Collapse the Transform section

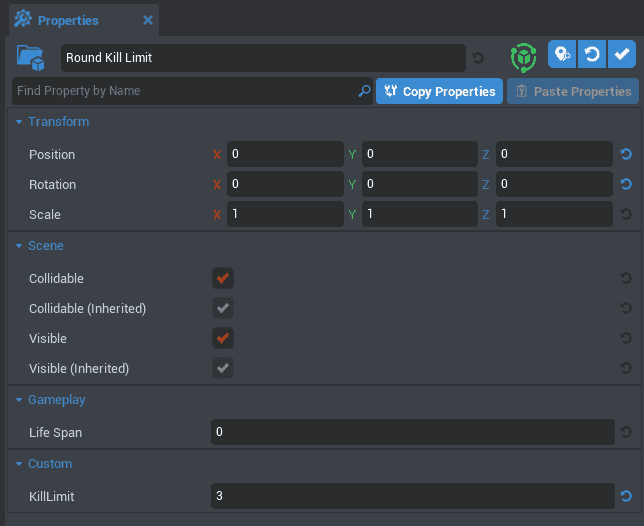[x=19, y=122]
